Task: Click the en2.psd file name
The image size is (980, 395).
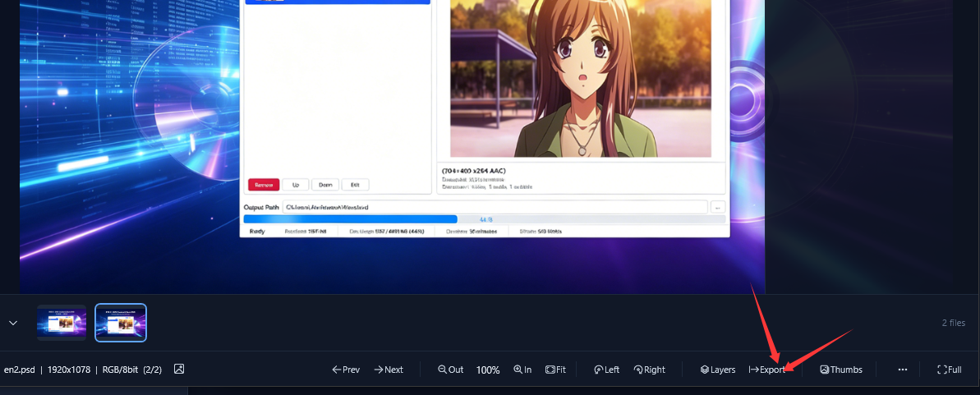Action: pyautogui.click(x=20, y=370)
